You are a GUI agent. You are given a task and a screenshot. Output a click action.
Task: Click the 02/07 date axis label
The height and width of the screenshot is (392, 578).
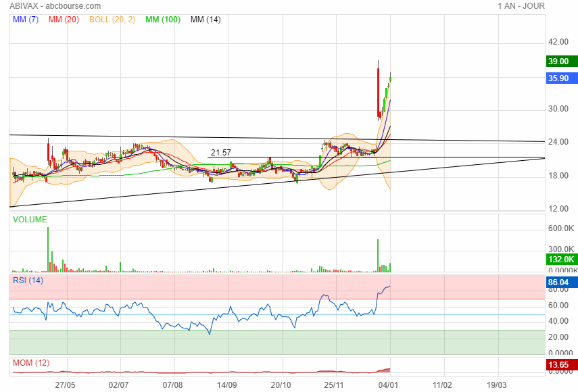[119, 385]
